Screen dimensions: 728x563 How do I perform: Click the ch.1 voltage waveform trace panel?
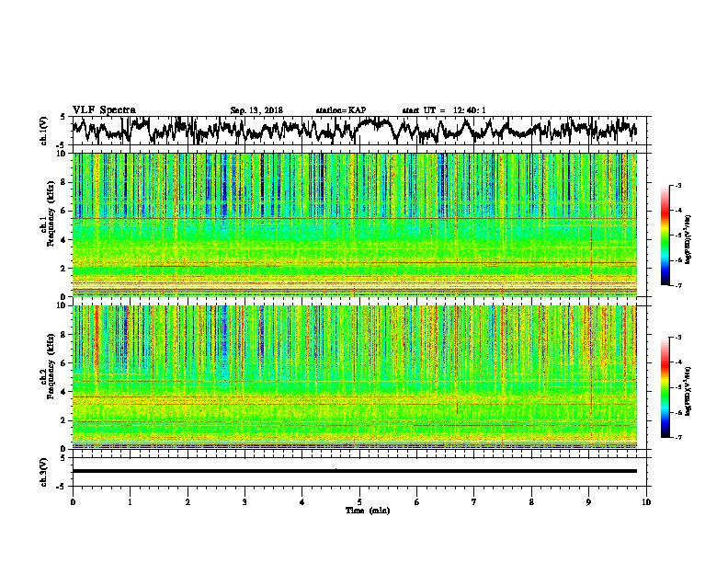358,131
